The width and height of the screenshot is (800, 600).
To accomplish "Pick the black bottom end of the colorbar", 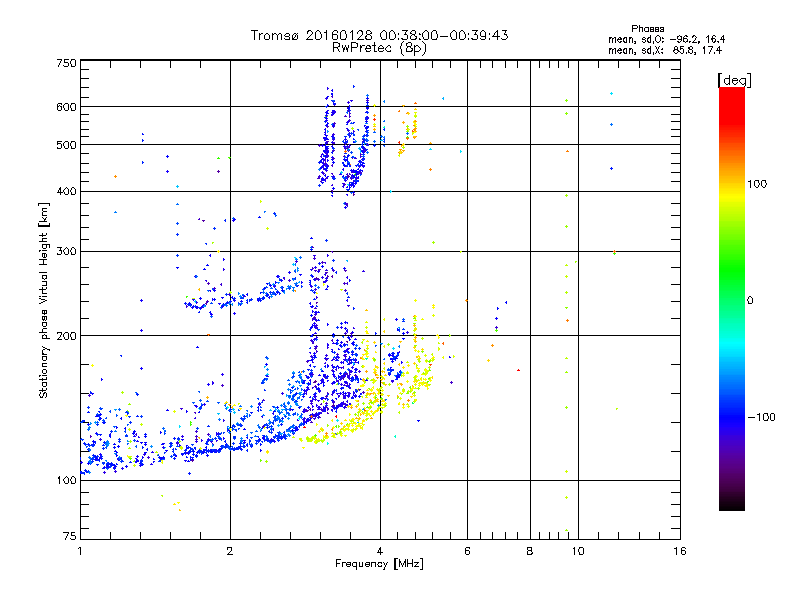I will [x=732, y=505].
